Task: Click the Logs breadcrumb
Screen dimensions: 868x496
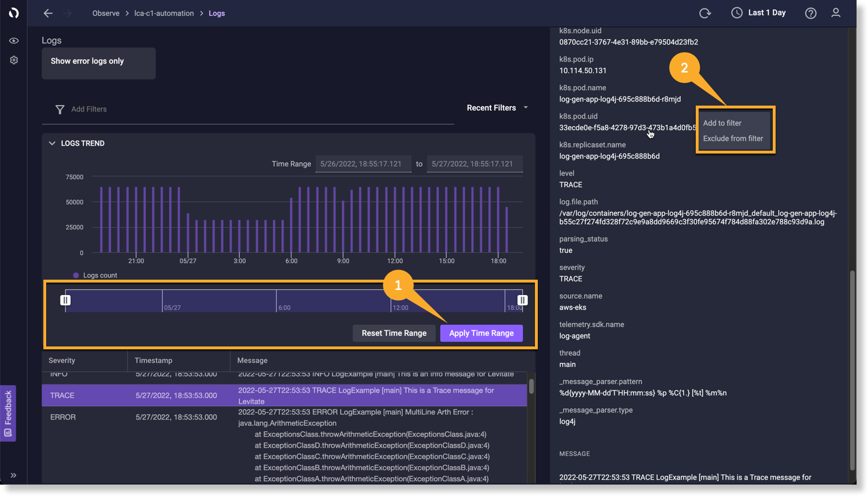Action: click(217, 13)
